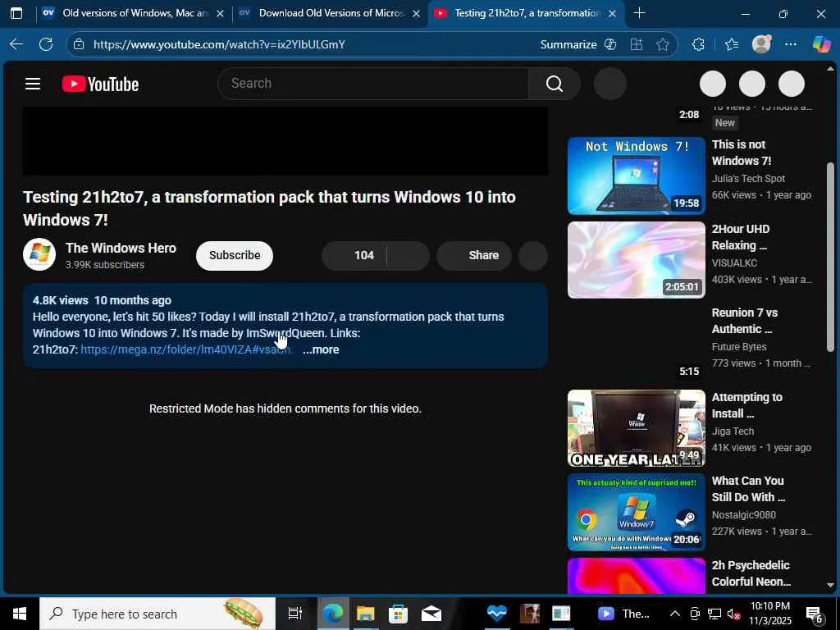Click Nostalgic9080 channel name
Image resolution: width=840 pixels, height=630 pixels.
[x=743, y=515]
